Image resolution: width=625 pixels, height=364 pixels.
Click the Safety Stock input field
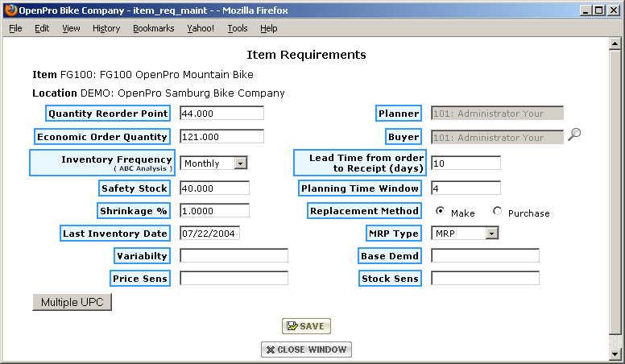pyautogui.click(x=214, y=188)
